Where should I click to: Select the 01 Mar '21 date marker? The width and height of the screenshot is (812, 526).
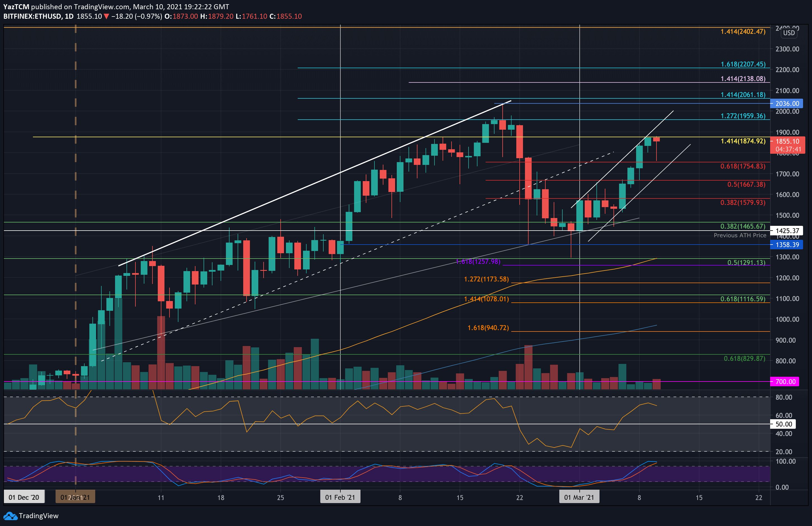579,497
